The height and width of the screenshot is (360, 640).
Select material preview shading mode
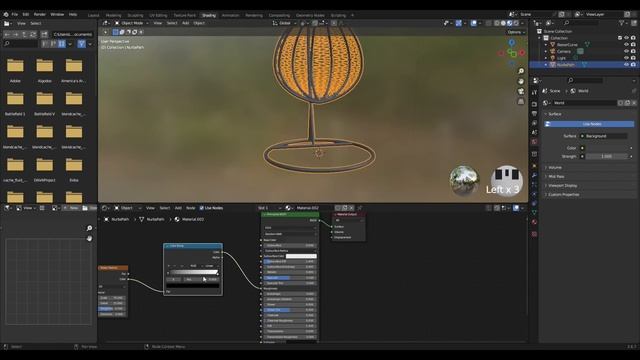point(509,23)
